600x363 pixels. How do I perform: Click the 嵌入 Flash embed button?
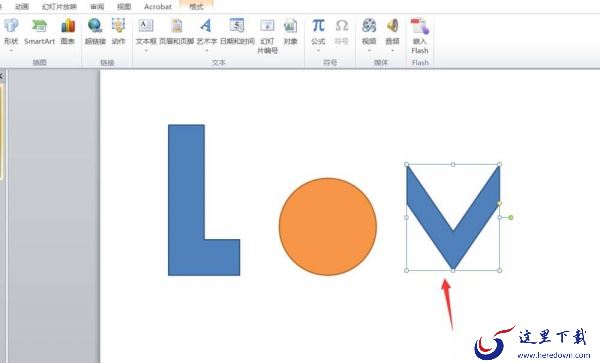420,36
